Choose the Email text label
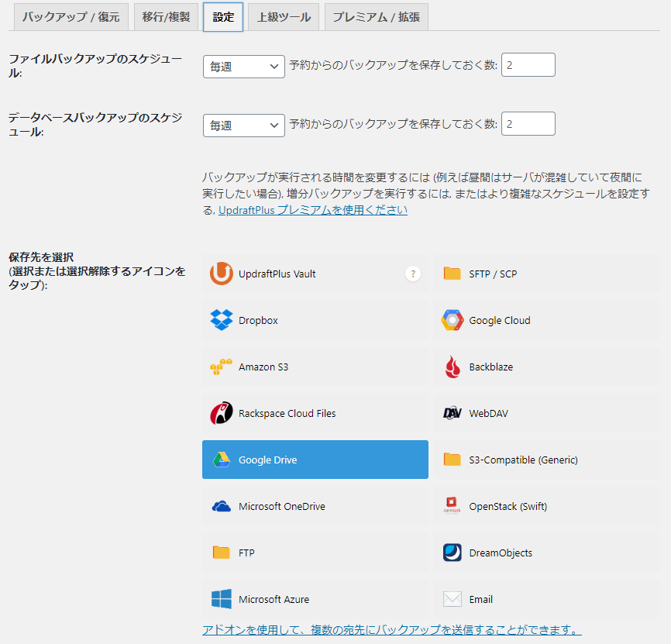671x644 pixels. pyautogui.click(x=480, y=600)
